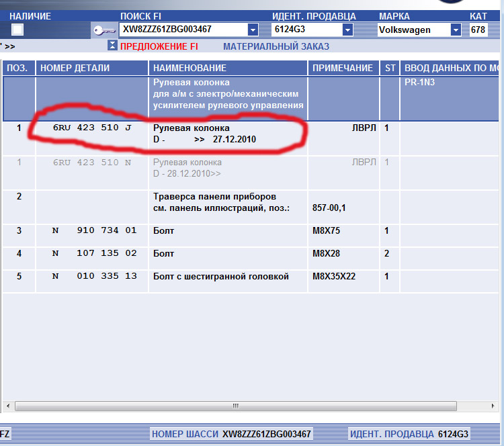Viewport: 504px width, 446px height.
Task: Select the M8X75 bolt row N 910 734 01
Action: tap(94, 230)
